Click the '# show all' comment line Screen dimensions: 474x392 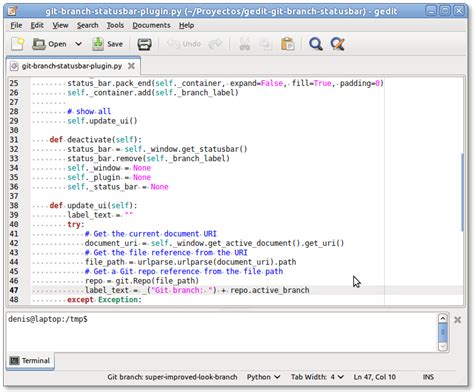pos(89,111)
